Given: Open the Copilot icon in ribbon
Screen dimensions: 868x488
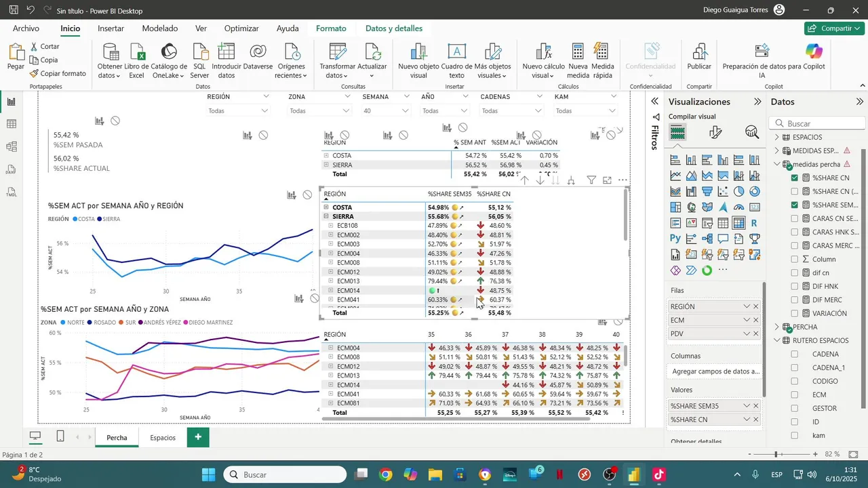Looking at the screenshot, I should click(814, 51).
